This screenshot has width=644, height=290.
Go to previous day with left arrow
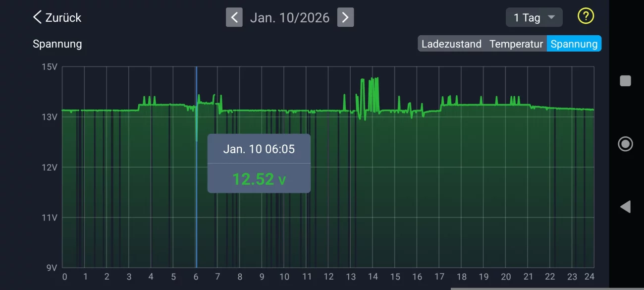click(234, 17)
